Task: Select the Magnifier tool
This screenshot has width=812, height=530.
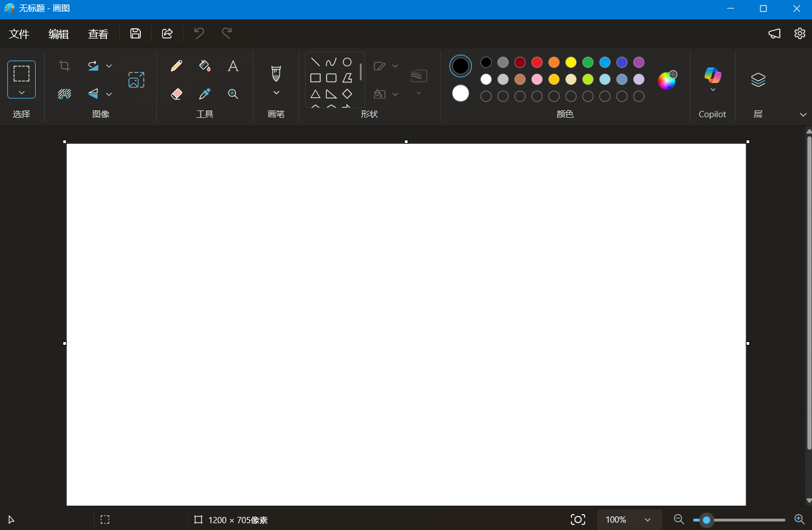Action: point(233,94)
